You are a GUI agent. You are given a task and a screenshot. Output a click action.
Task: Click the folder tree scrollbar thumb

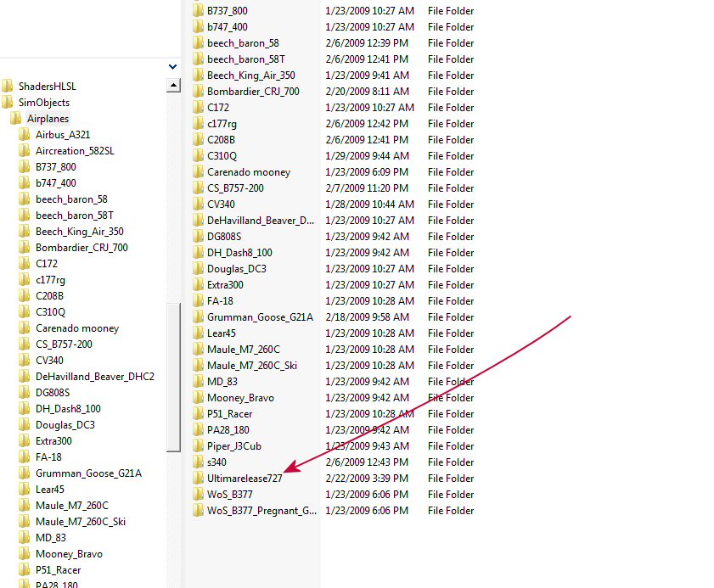coord(173,378)
